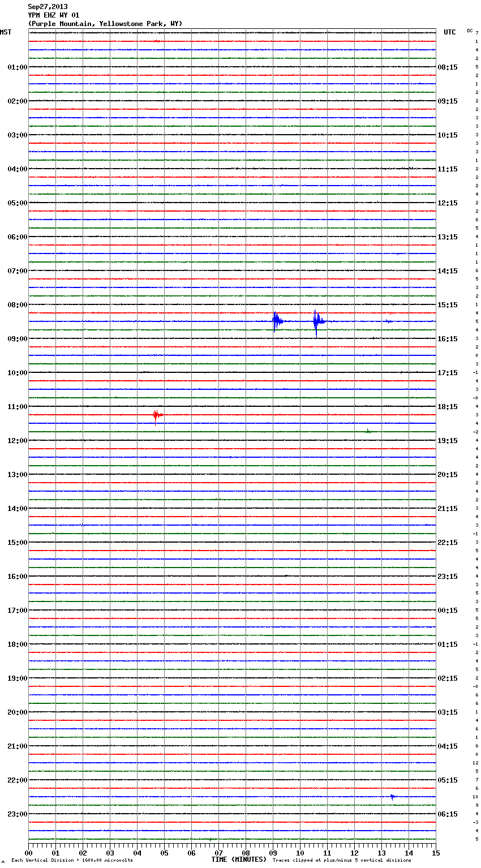Select the 18:00 MST time label
Screen dimensions: 481x868
[x=17, y=644]
